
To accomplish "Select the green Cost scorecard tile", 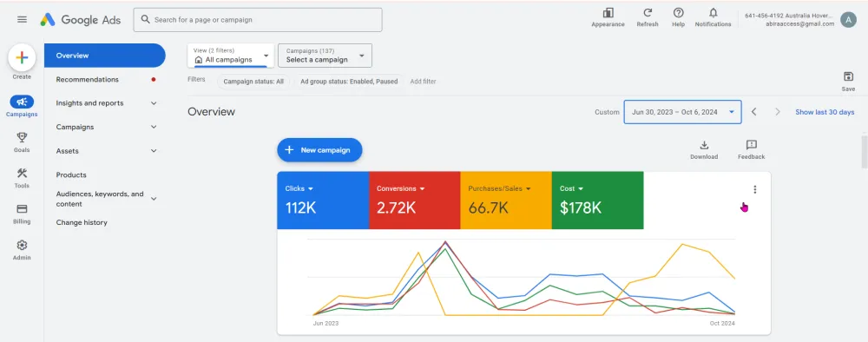I will point(598,201).
